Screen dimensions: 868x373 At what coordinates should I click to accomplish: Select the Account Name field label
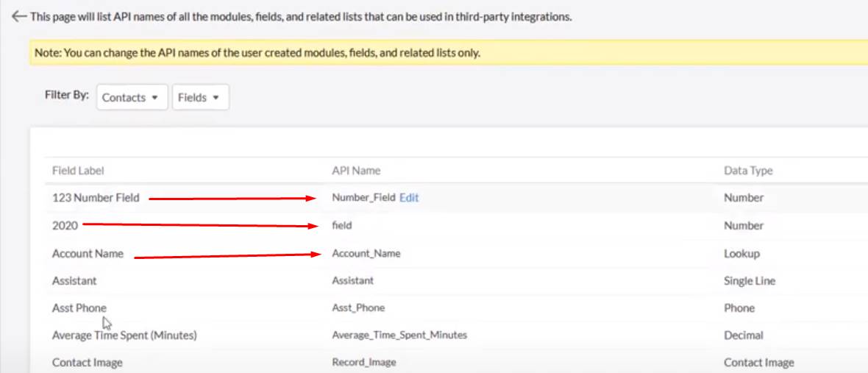point(88,254)
